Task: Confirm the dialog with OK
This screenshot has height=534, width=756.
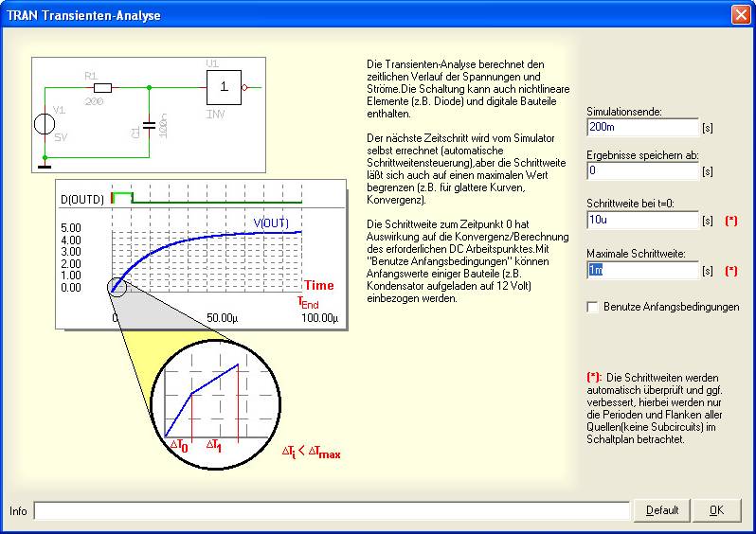Action: 716,510
